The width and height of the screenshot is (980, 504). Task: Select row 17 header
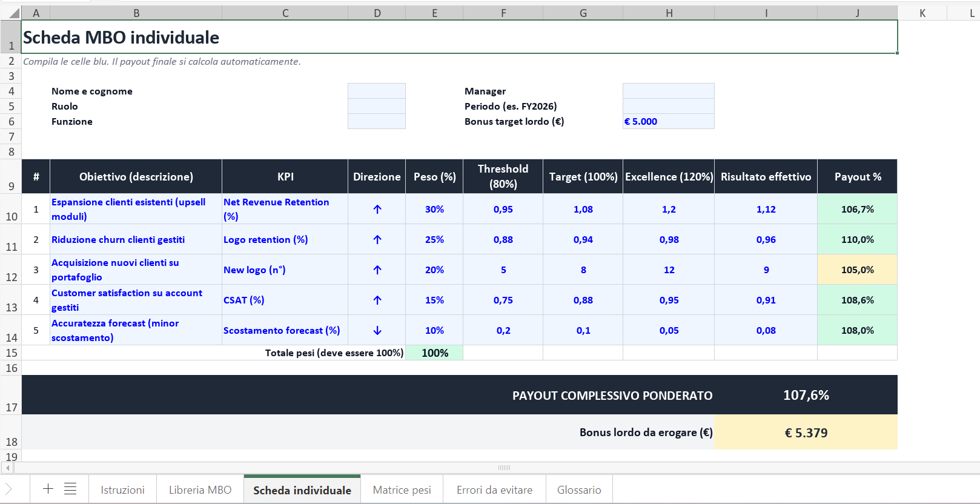(11, 395)
